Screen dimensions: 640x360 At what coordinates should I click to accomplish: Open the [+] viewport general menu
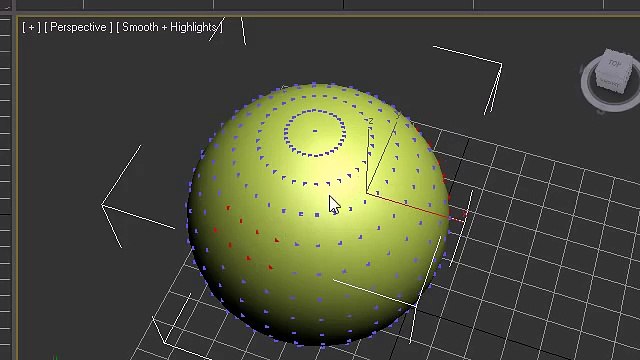pyautogui.click(x=31, y=27)
